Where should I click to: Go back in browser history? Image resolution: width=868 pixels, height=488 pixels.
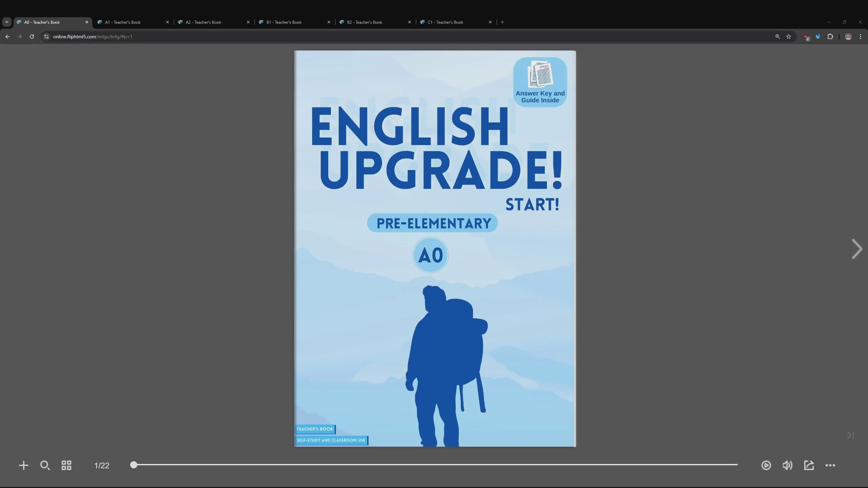click(x=7, y=37)
